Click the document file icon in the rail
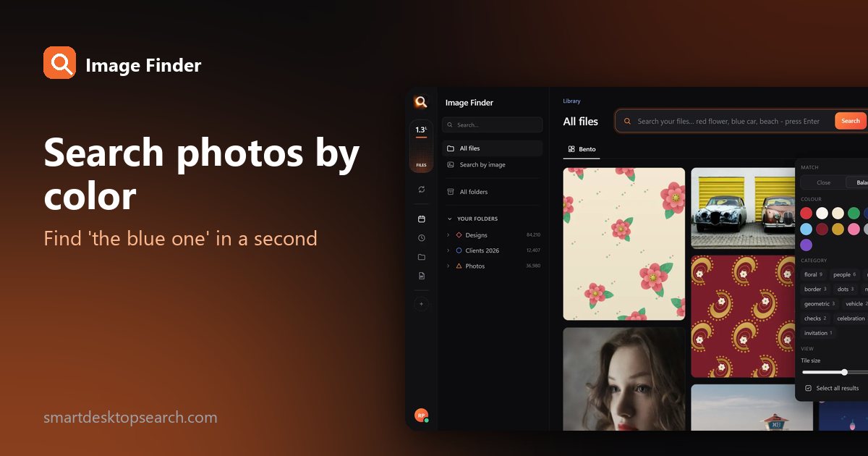Image resolution: width=868 pixels, height=456 pixels. pos(421,276)
